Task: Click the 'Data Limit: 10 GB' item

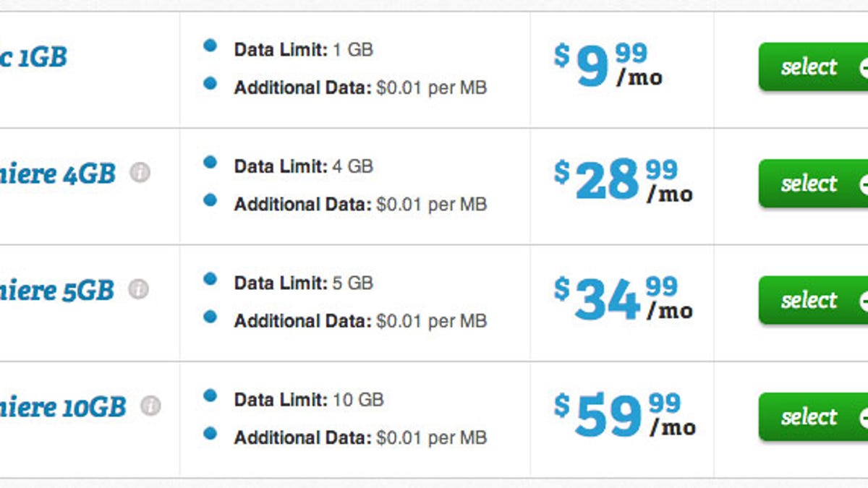Action: 309,400
